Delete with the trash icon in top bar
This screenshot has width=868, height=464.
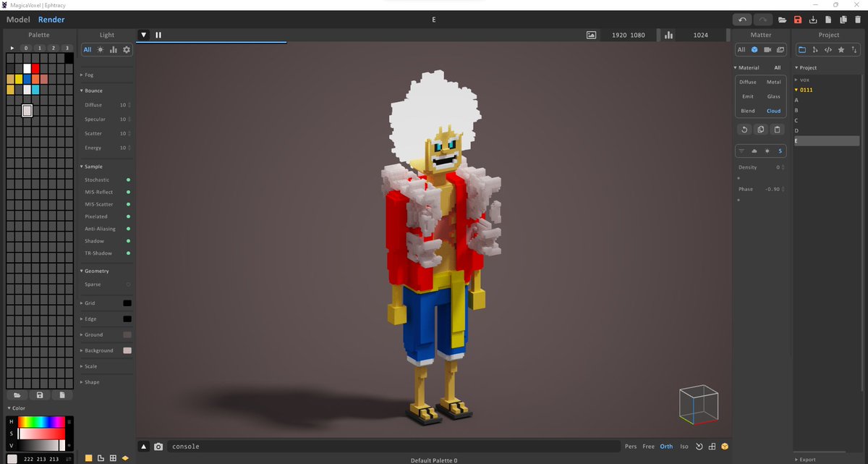click(x=858, y=20)
